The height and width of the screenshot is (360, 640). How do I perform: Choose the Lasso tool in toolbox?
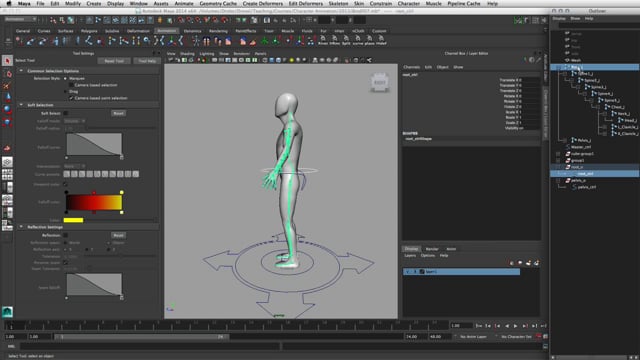click(7, 73)
